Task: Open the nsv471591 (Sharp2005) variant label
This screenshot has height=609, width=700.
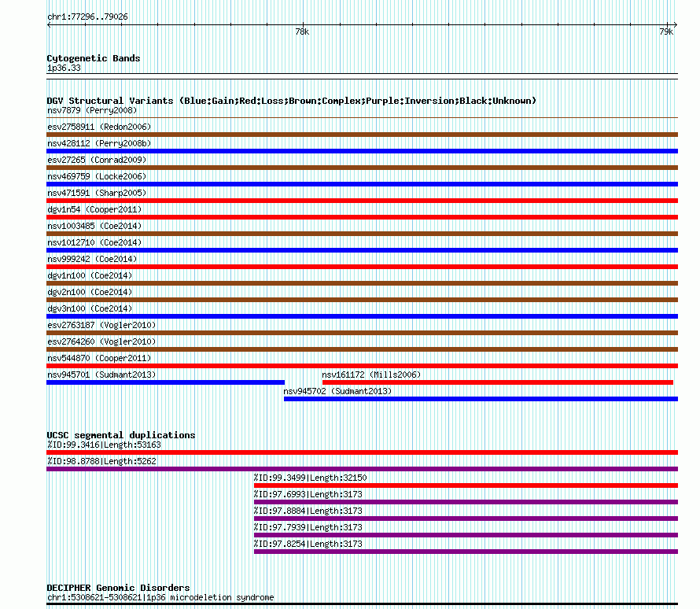Action: (x=97, y=193)
